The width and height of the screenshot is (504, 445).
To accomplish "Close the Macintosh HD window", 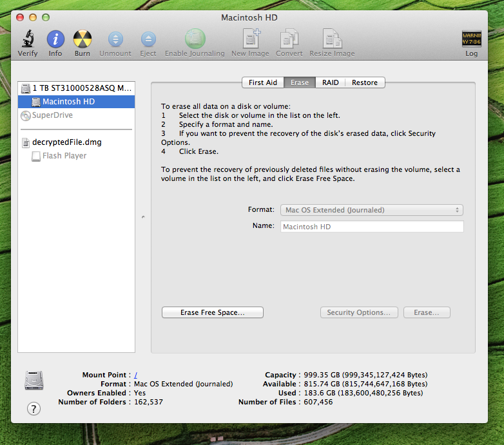I will click(x=20, y=17).
